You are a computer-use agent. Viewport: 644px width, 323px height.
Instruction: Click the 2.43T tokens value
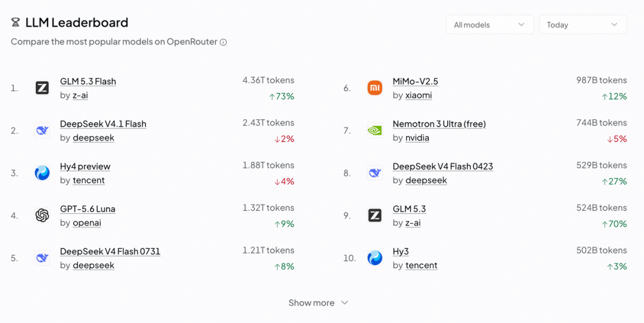point(268,122)
